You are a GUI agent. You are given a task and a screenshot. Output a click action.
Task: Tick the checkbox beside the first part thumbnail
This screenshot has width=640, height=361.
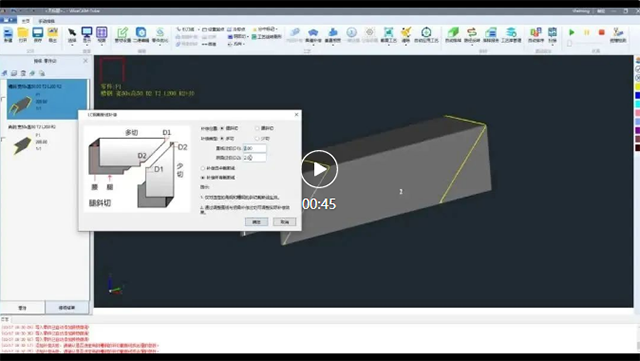click(x=3, y=99)
